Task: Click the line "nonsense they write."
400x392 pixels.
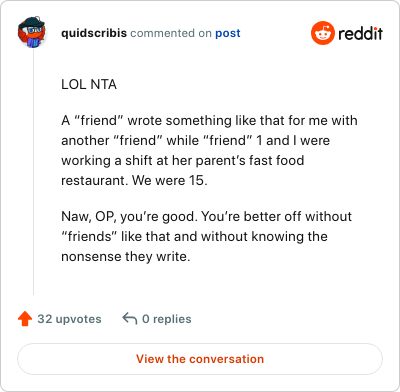Action: point(126,256)
